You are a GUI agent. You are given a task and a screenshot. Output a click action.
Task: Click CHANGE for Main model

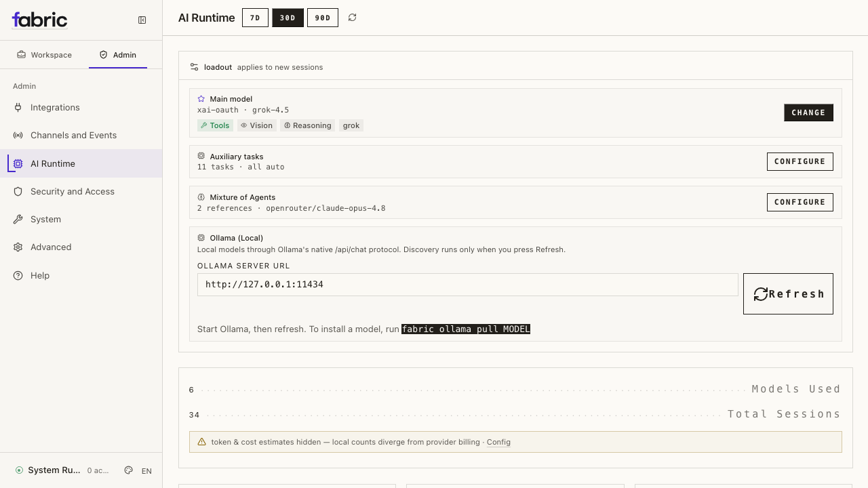click(808, 113)
